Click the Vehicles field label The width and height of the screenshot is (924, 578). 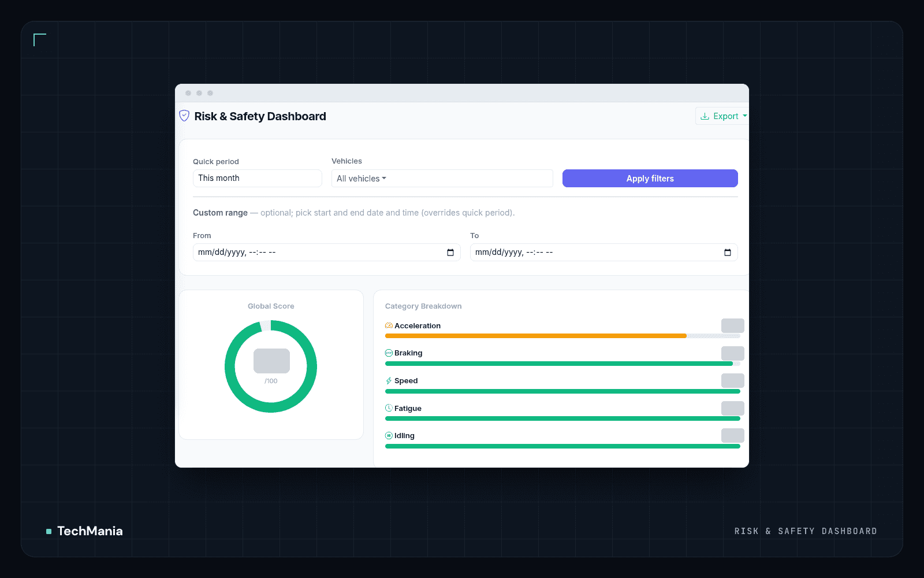(x=346, y=161)
